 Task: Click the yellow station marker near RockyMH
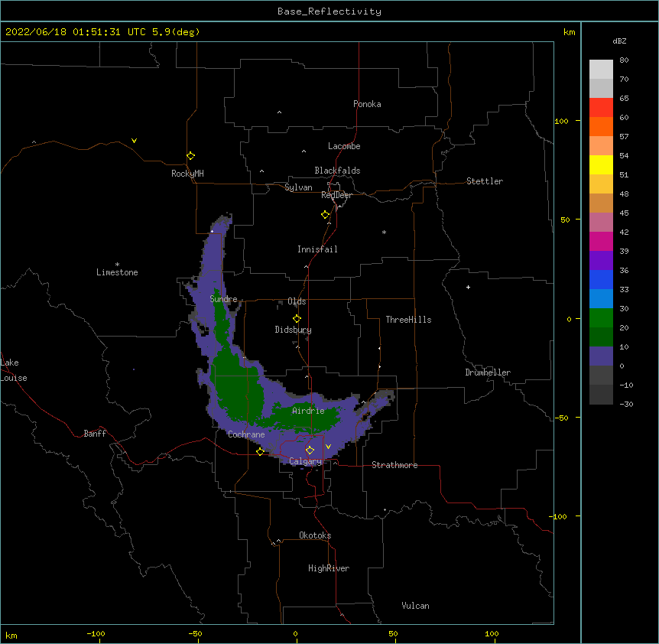pos(190,156)
